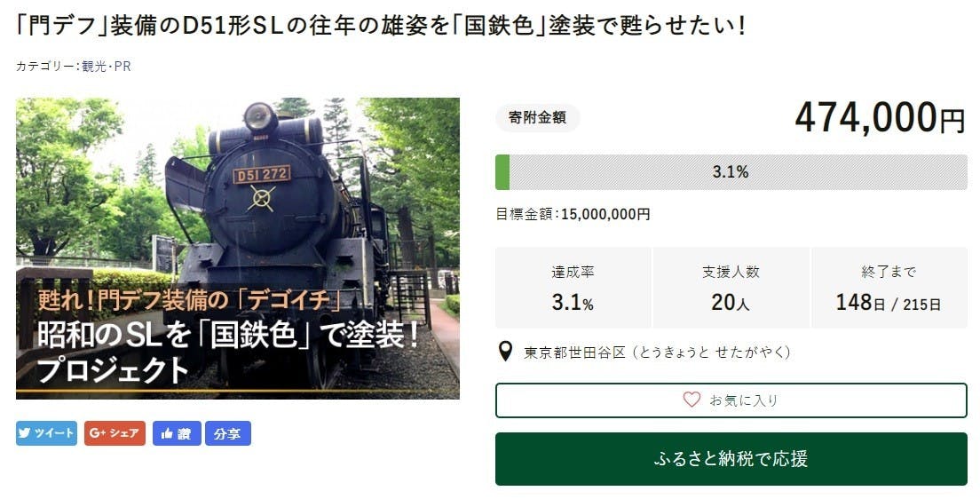980x499 pixels.
Task: Select the 支援人数 20人 stat box
Action: click(731, 289)
